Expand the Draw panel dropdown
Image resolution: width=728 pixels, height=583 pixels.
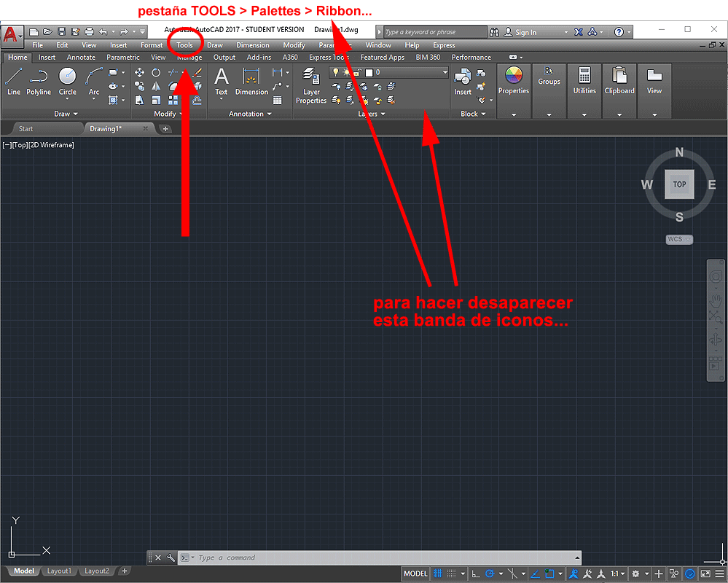[66, 114]
